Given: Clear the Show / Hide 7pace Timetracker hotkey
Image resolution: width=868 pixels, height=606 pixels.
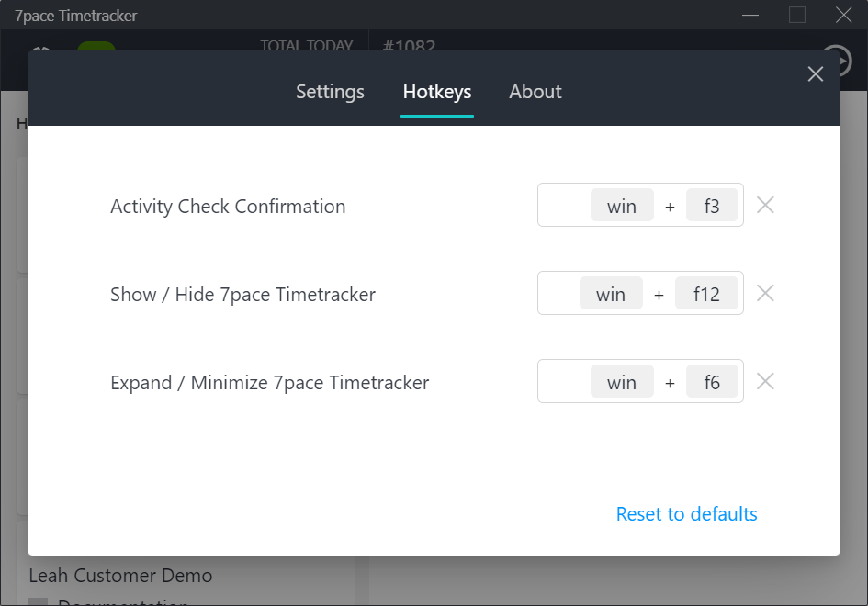Looking at the screenshot, I should (x=765, y=293).
